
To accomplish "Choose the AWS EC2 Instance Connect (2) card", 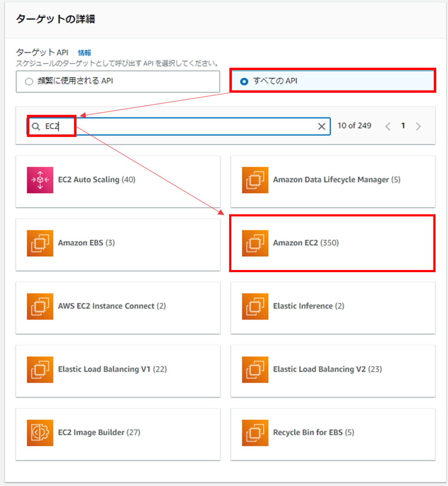I will tap(118, 308).
